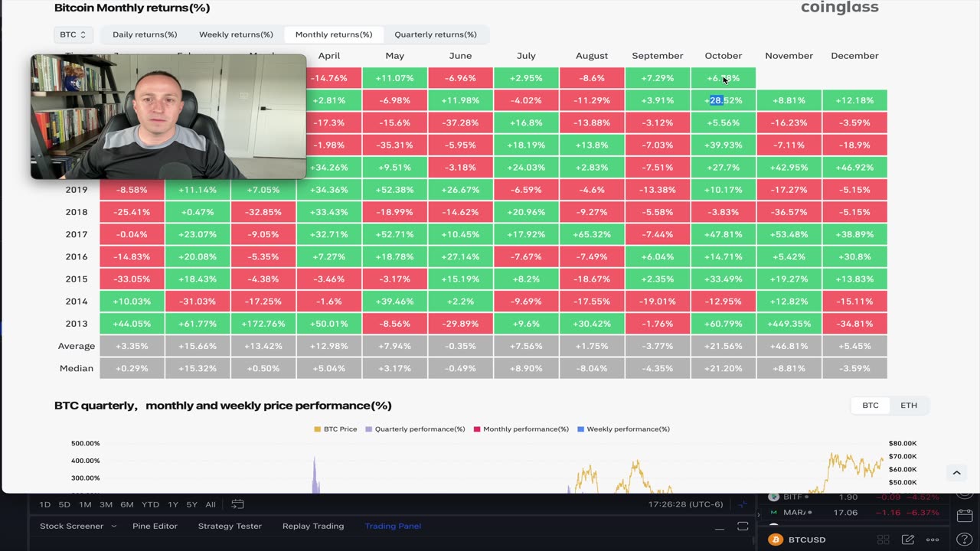Open the Stock Screener tab
Image resolution: width=980 pixels, height=551 pixels.
[x=71, y=527]
